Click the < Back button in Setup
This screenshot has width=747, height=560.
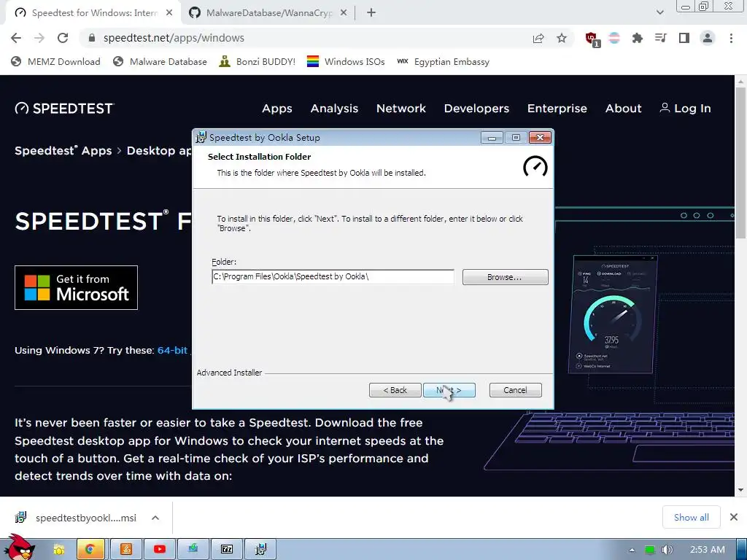(395, 390)
